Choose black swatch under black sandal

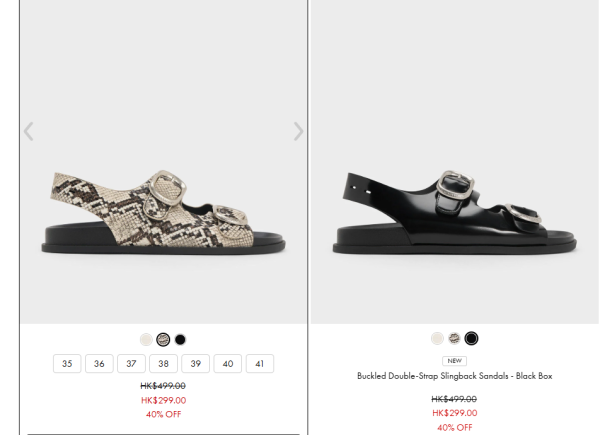click(x=471, y=339)
